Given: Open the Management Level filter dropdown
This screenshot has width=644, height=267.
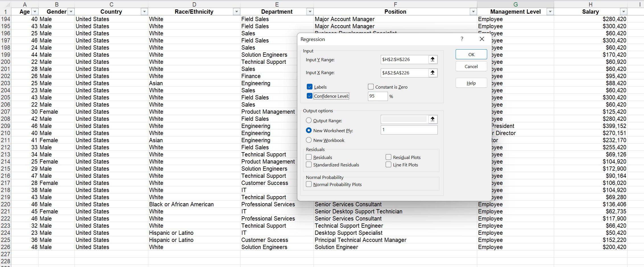Looking at the screenshot, I should pyautogui.click(x=550, y=12).
